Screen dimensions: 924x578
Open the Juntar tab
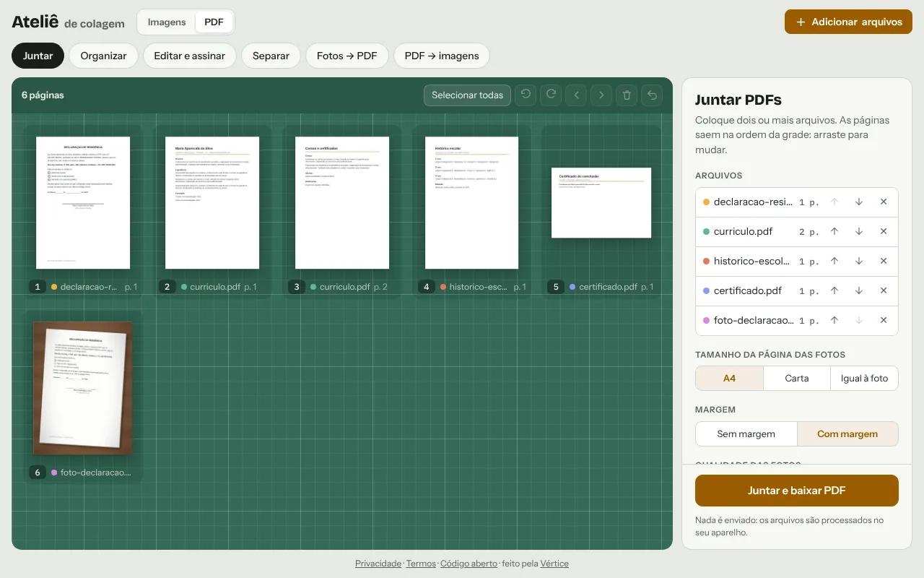point(38,56)
